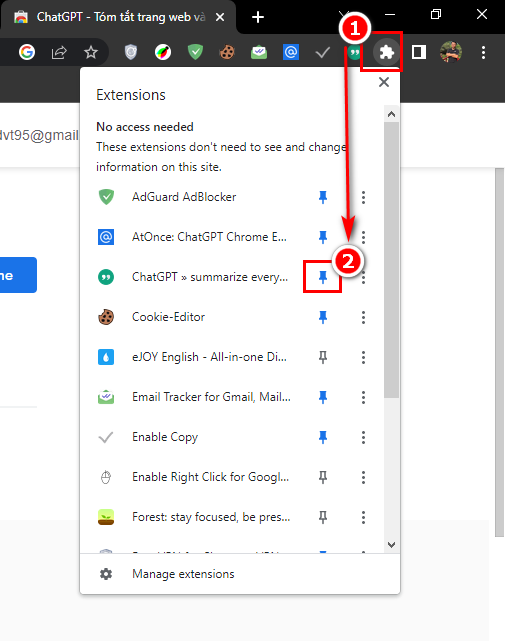Click scroll down arrow in Extensions list
The image size is (505, 641).
(x=391, y=545)
